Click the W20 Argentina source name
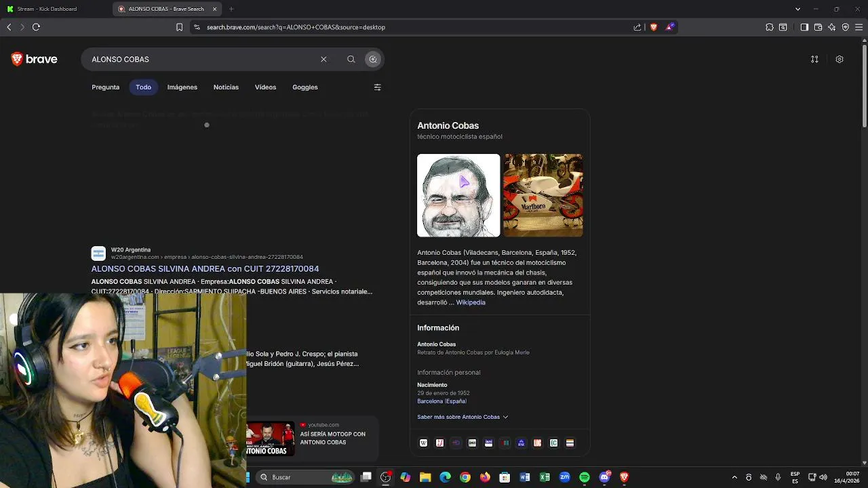 pyautogui.click(x=130, y=250)
